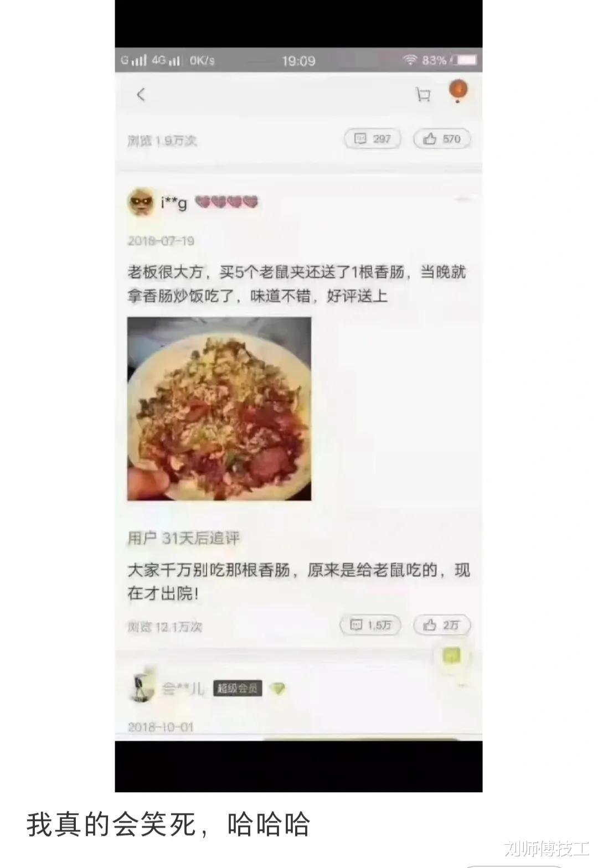Open comments button showing 297
Viewport: 598px width, 868px height.
373,139
